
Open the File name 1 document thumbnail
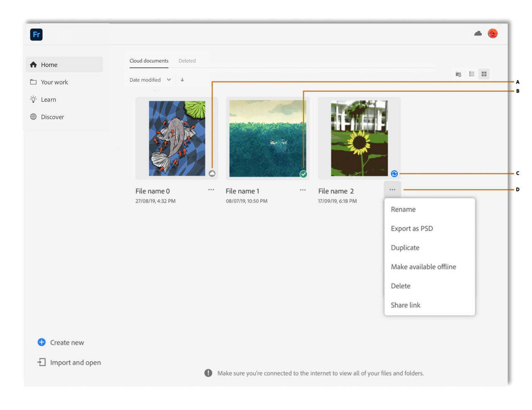coord(267,138)
